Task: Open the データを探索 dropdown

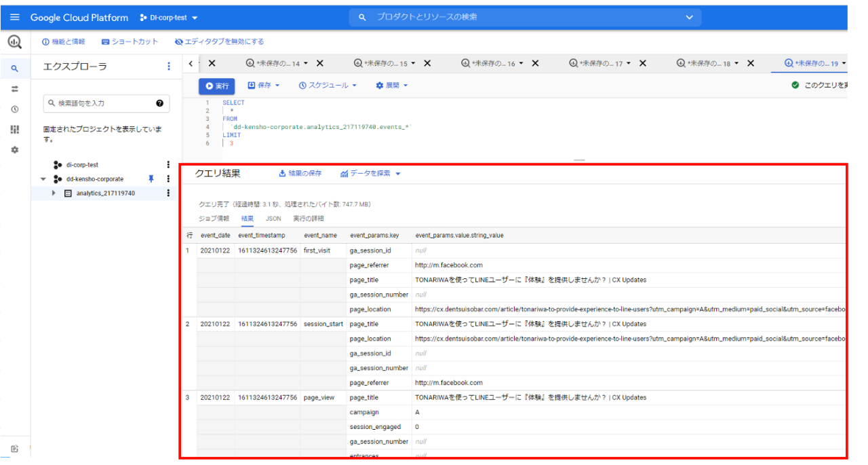Action: click(x=370, y=174)
